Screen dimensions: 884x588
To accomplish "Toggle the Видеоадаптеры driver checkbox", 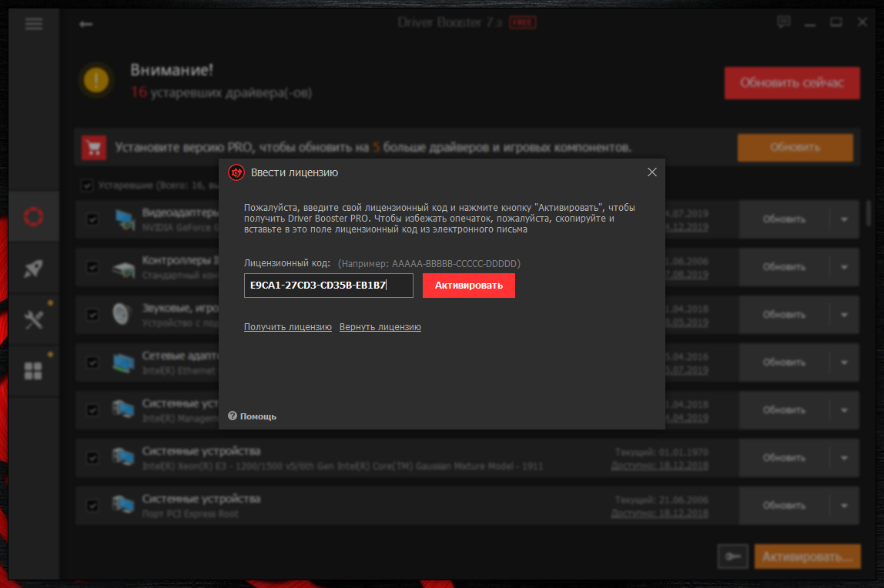I will [92, 219].
